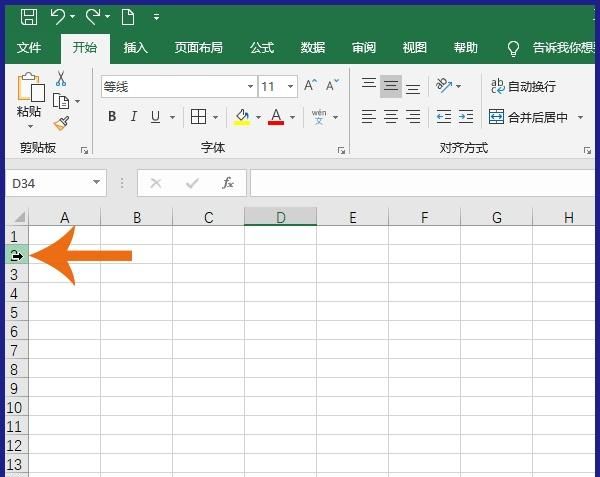Screen dimensions: 600x477
Task: Open the fill color dropdown arrow
Action: [258, 117]
